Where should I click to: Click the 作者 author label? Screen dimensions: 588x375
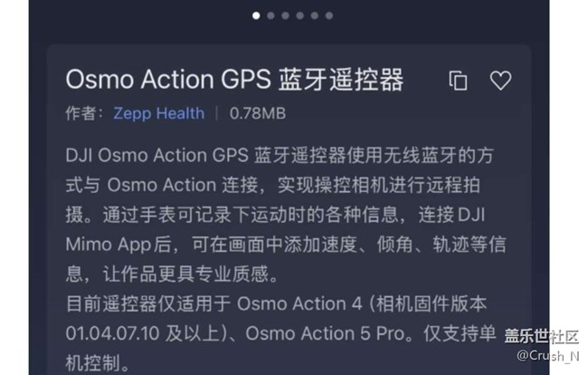tap(84, 113)
